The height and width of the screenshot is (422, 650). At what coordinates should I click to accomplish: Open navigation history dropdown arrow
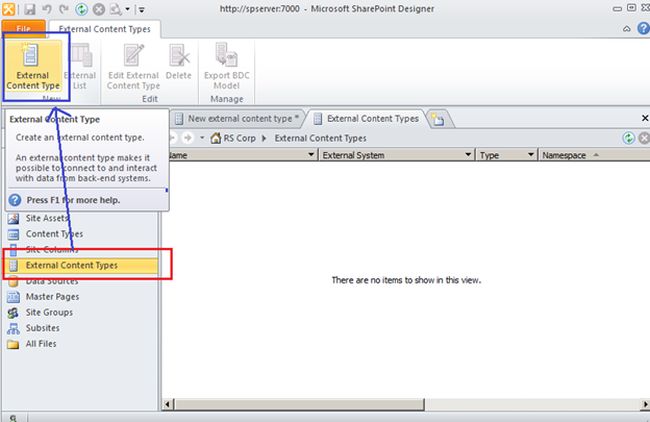pyautogui.click(x=202, y=138)
